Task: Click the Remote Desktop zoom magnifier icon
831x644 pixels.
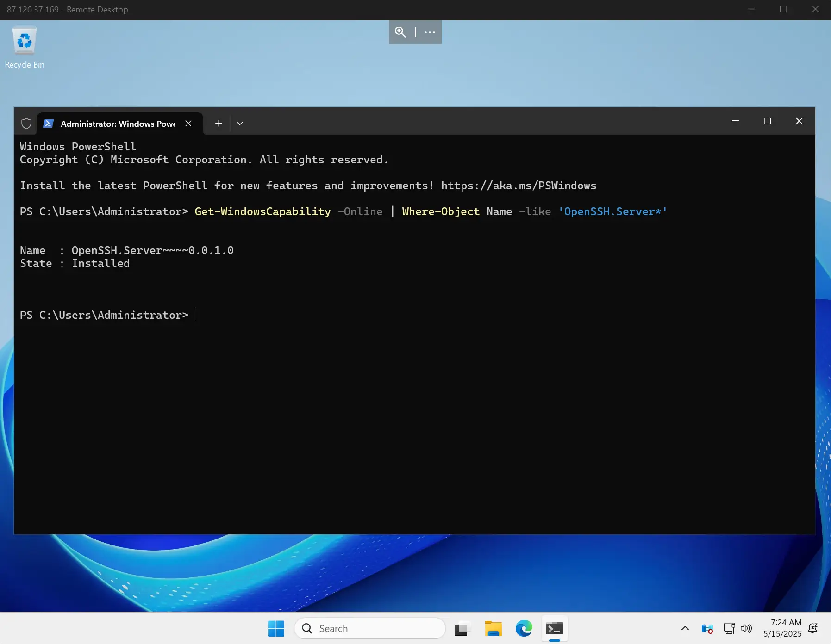Action: click(x=400, y=32)
